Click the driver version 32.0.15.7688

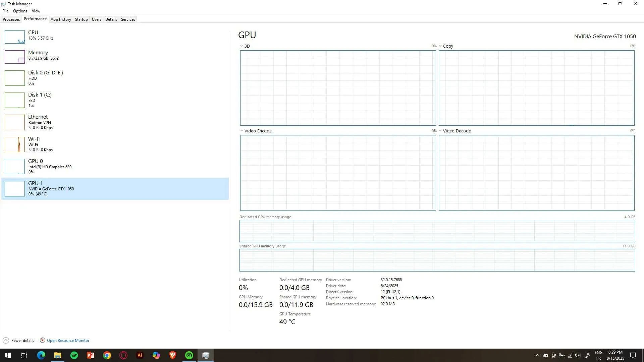[x=391, y=280]
